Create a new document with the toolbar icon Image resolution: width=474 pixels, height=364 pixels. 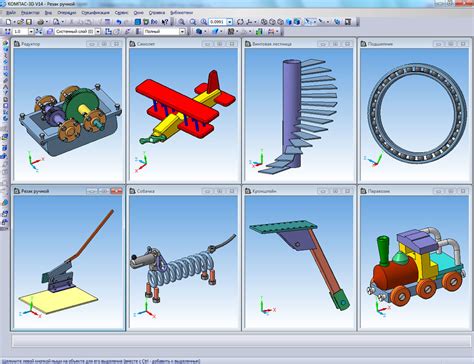pos(8,22)
